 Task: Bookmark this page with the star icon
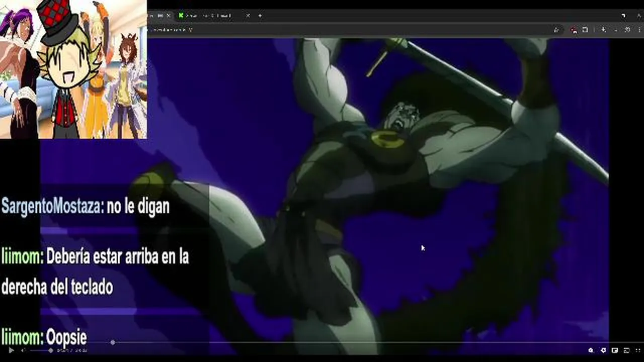coord(556,30)
